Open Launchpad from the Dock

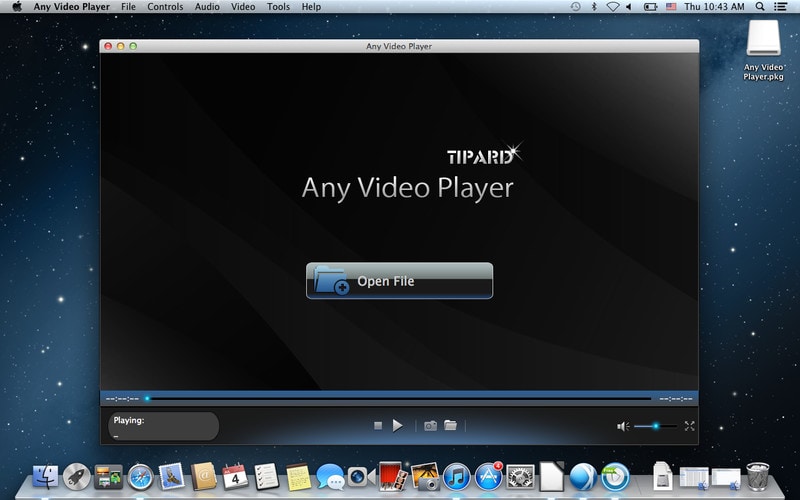[77, 477]
